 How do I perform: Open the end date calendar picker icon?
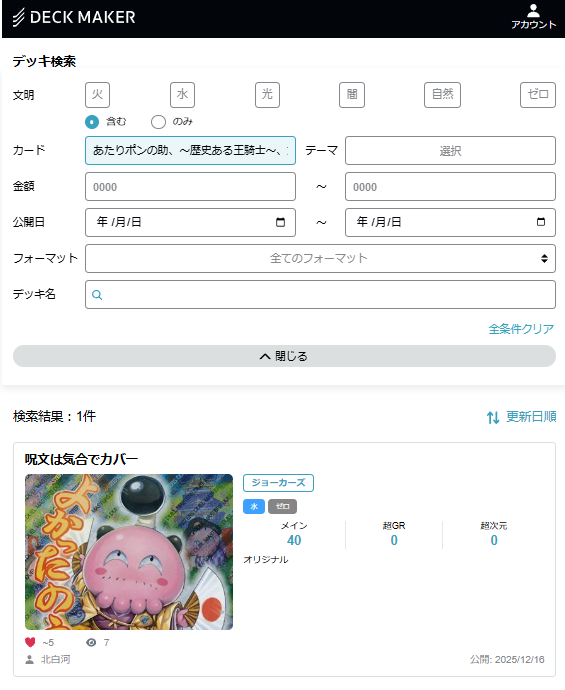point(541,222)
